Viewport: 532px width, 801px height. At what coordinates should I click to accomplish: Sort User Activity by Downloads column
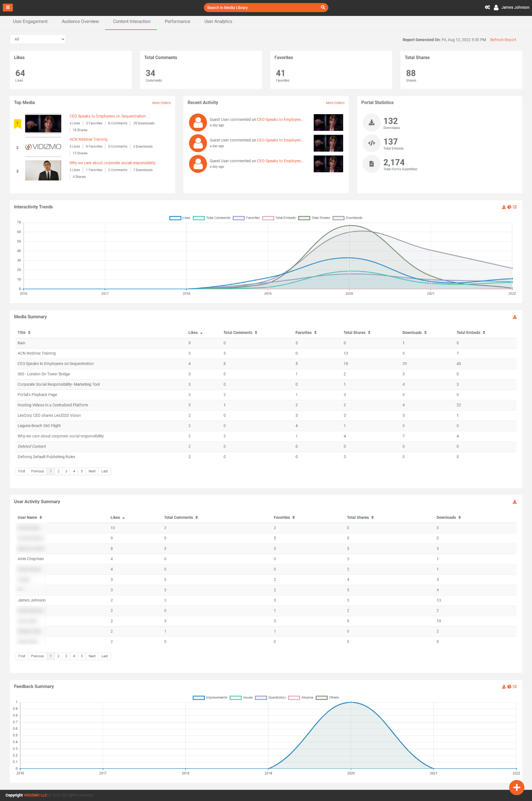pyautogui.click(x=448, y=518)
